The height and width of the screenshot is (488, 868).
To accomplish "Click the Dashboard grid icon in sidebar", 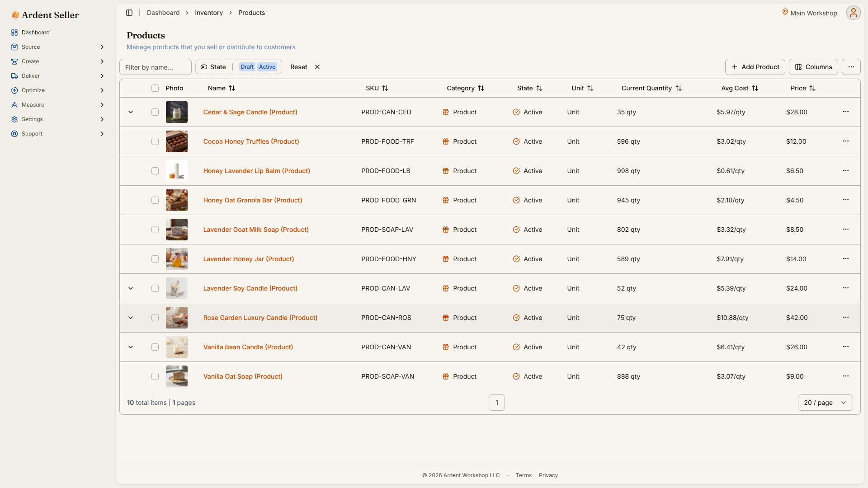I will pos(14,33).
